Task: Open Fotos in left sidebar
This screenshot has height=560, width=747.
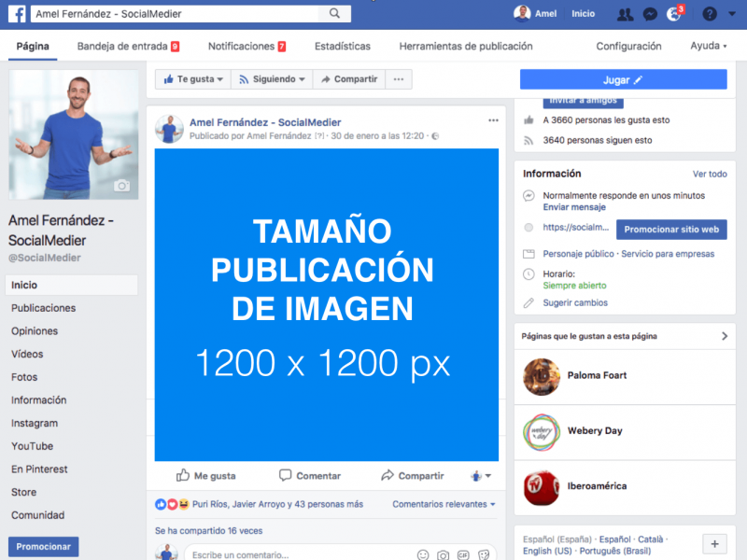Action: [24, 377]
